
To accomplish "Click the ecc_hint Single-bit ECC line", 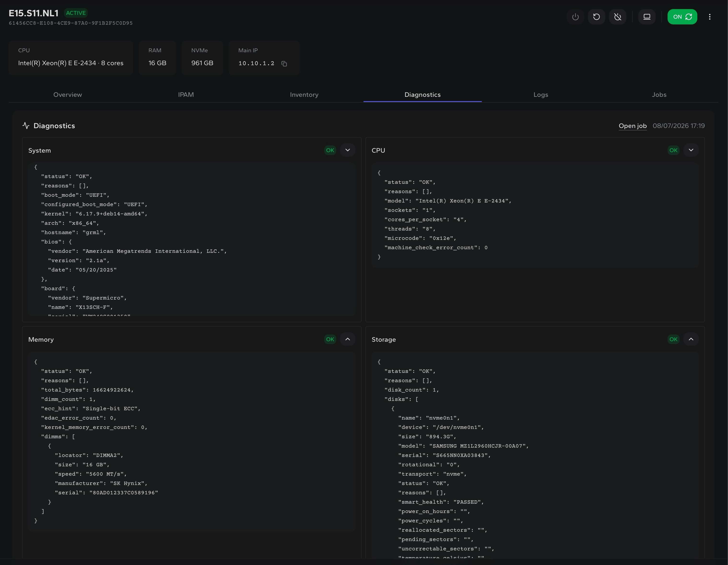I will (91, 409).
